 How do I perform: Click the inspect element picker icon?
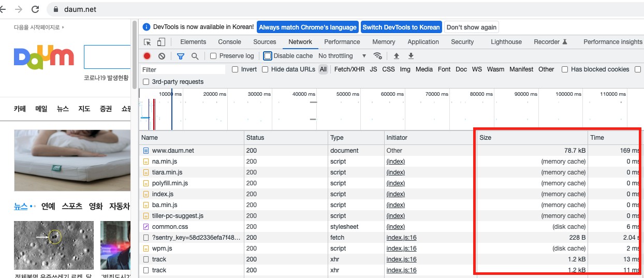pyautogui.click(x=148, y=42)
